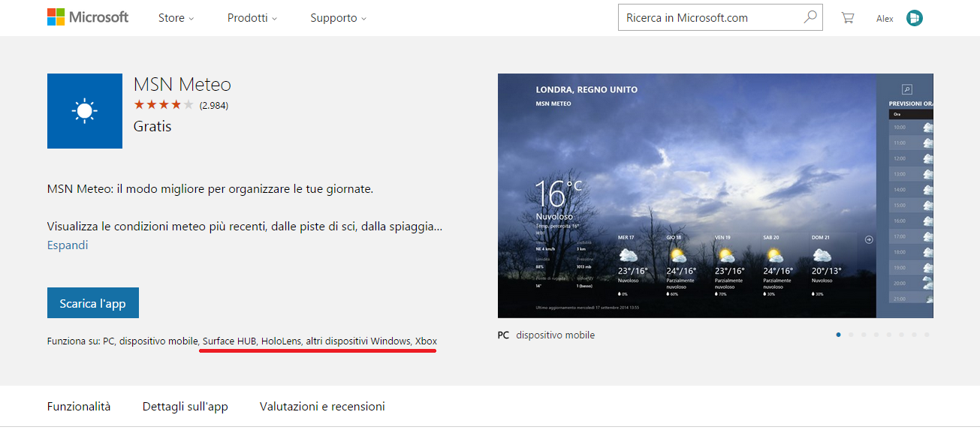Click the 16° temperature reading
This screenshot has width=980, height=448.
click(559, 194)
